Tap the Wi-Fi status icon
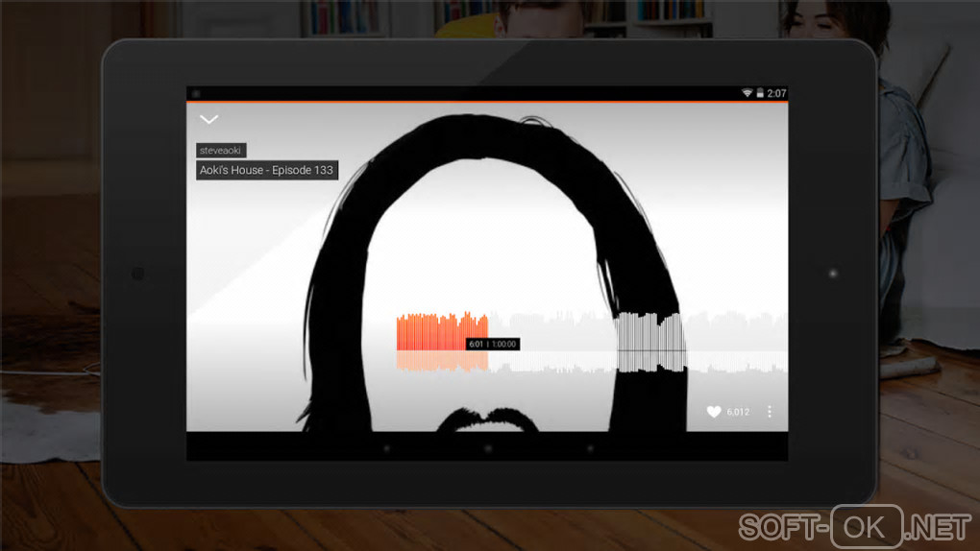980x551 pixels. (747, 93)
